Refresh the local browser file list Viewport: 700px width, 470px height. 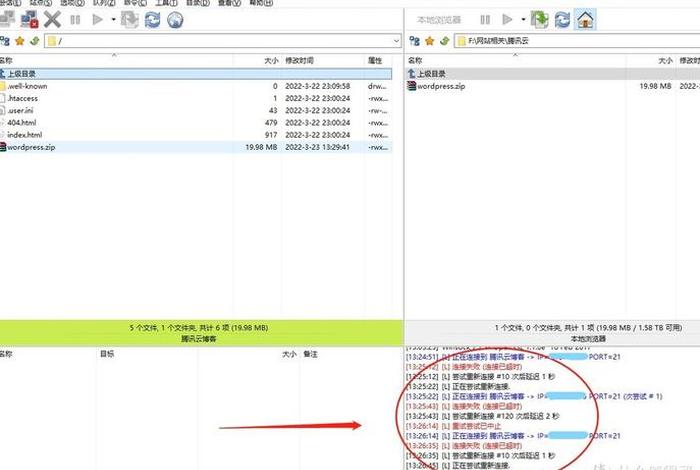click(x=562, y=20)
